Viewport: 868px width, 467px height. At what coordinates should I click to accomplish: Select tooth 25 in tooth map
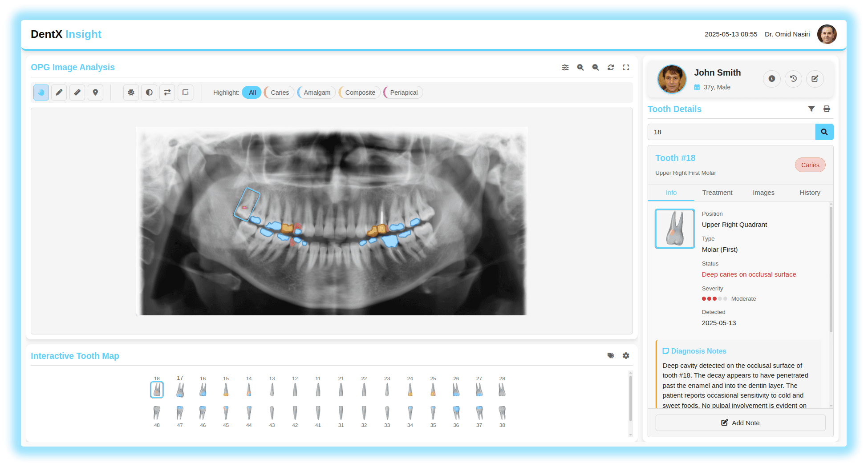pyautogui.click(x=433, y=389)
